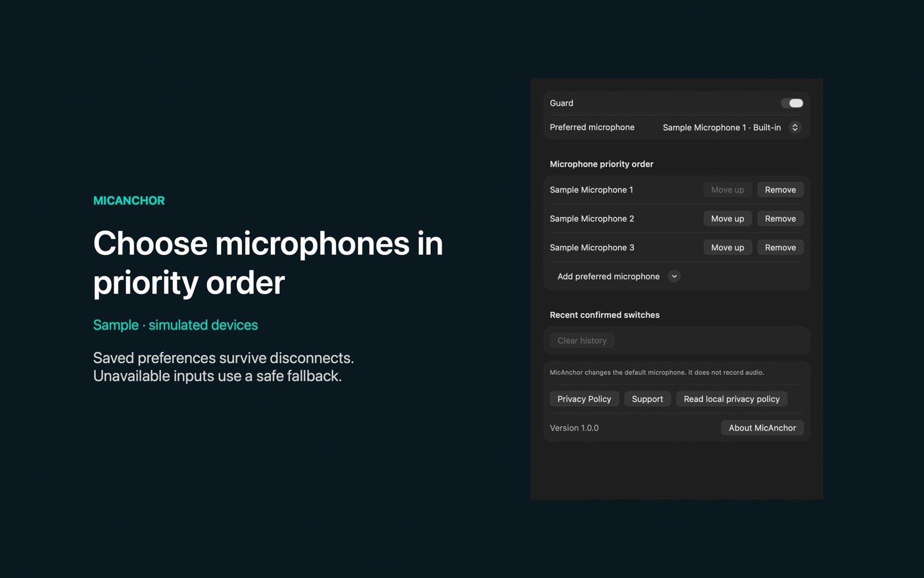Open the Privacy Policy button

(584, 399)
